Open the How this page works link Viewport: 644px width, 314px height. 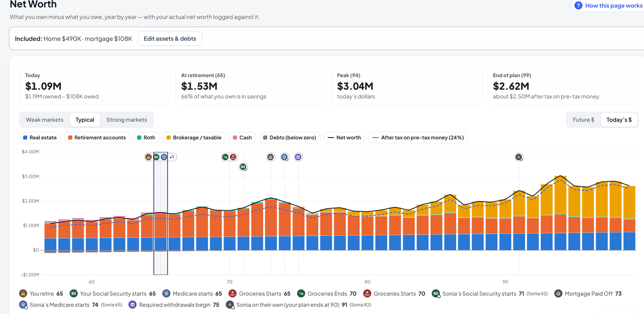[x=614, y=6]
